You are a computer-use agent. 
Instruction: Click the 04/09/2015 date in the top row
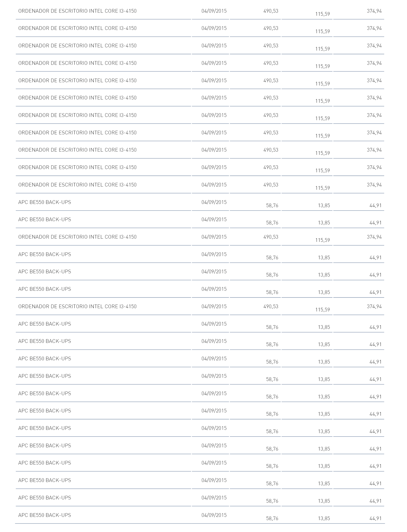[214, 11]
